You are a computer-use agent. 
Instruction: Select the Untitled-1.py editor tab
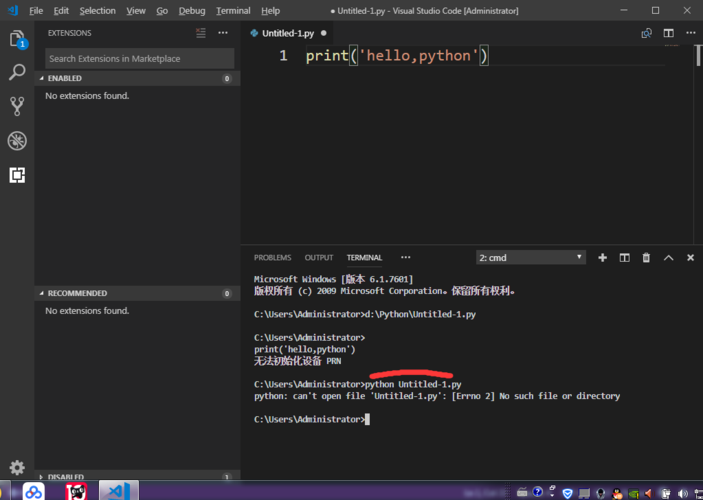(x=288, y=33)
